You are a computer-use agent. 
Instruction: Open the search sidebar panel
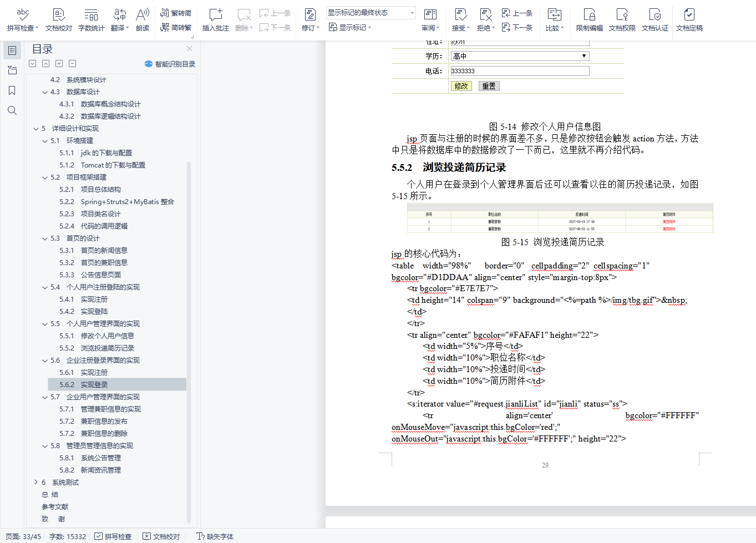pyautogui.click(x=12, y=110)
